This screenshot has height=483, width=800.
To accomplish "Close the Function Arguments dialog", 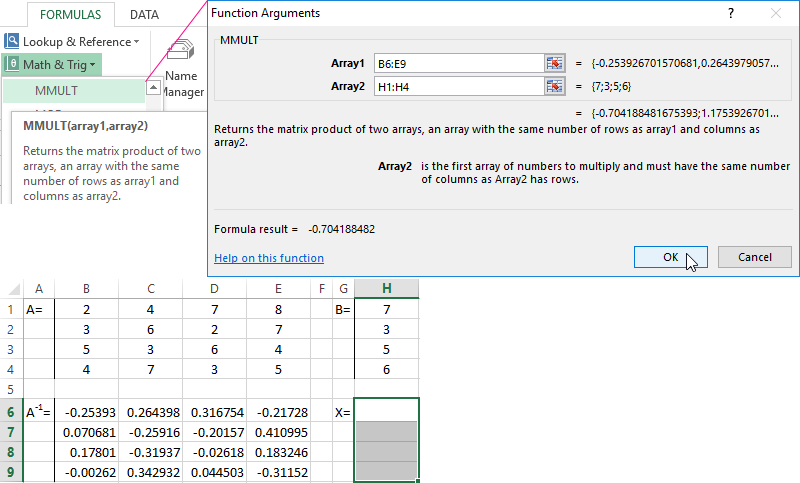I will point(776,13).
